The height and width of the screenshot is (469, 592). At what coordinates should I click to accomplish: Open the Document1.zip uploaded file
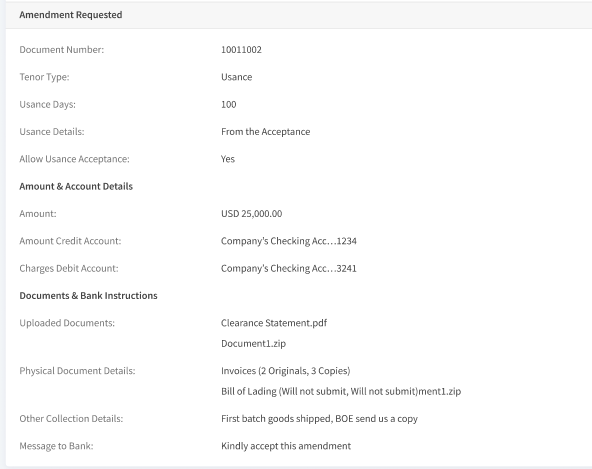pos(253,344)
